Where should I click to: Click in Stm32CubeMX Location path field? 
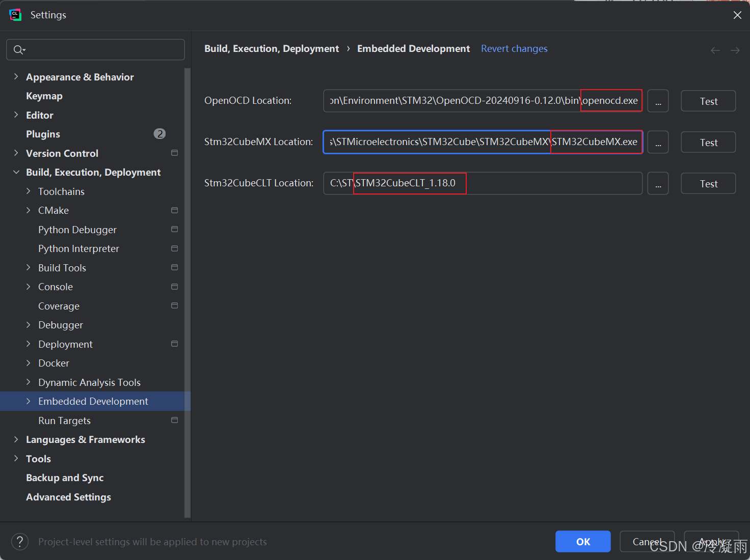click(483, 142)
